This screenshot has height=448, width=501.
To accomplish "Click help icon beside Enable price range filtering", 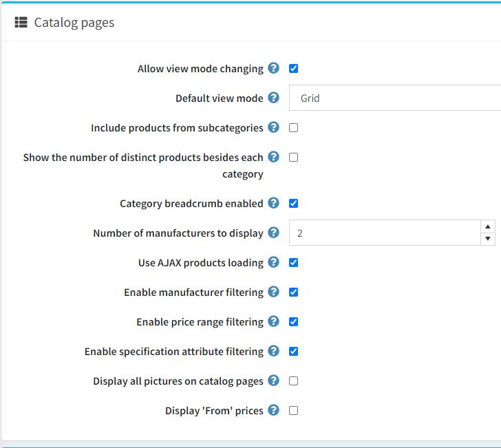I will coord(274,321).
